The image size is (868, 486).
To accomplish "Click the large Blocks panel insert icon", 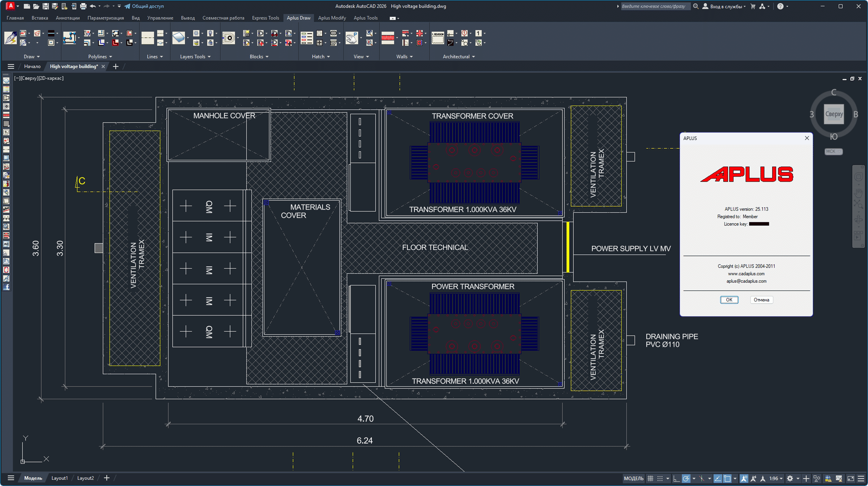I will (x=229, y=38).
